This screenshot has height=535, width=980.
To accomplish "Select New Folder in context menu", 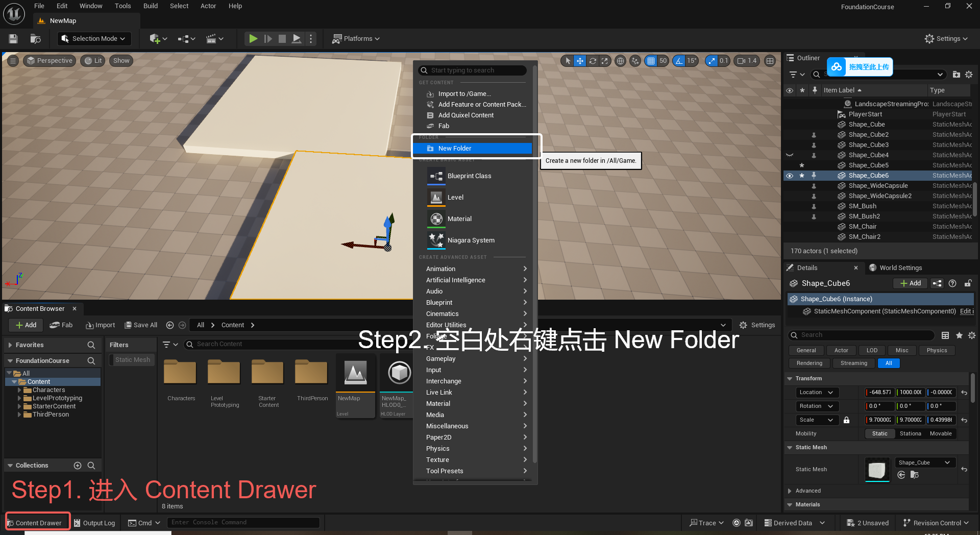I will [473, 149].
